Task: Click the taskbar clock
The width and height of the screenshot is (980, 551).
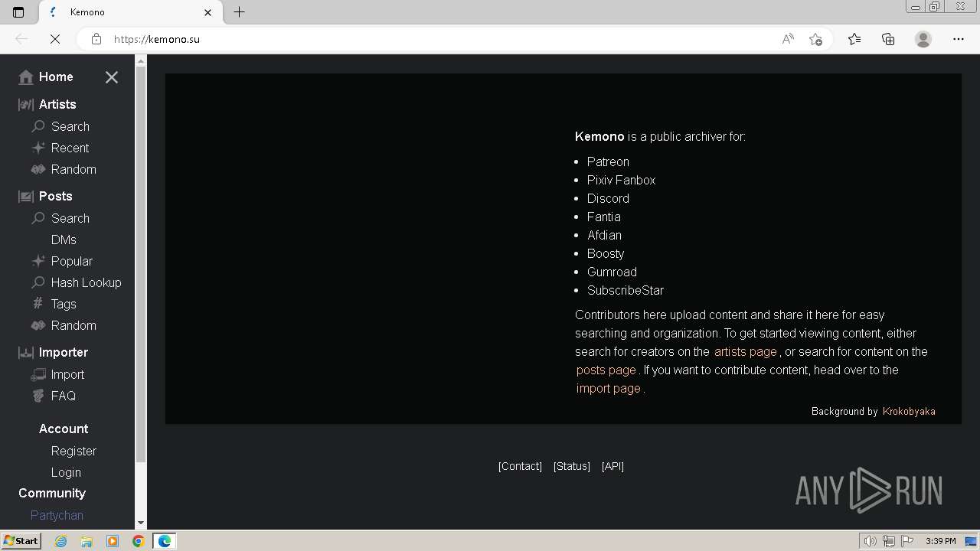Action: (940, 541)
